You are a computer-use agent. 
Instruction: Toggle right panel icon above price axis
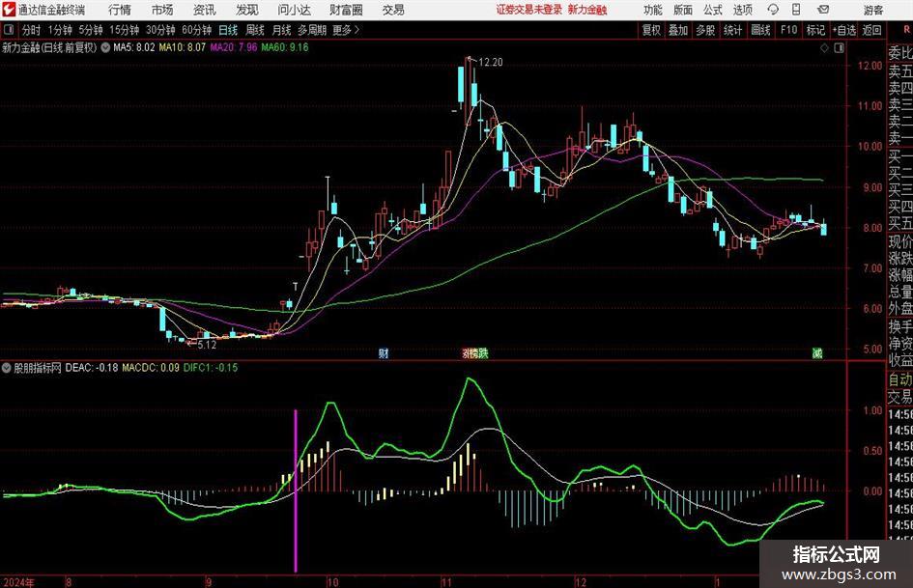(839, 48)
